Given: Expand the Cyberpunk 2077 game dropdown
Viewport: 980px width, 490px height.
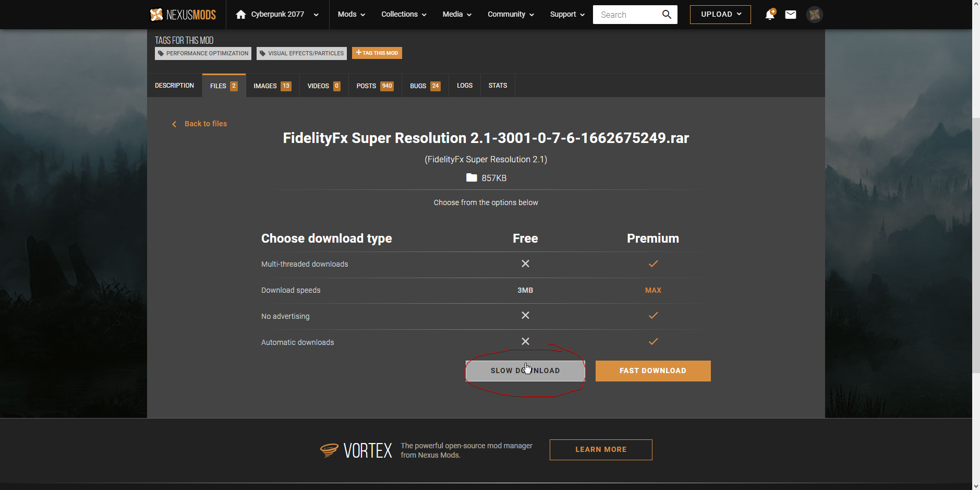Looking at the screenshot, I should pos(316,15).
